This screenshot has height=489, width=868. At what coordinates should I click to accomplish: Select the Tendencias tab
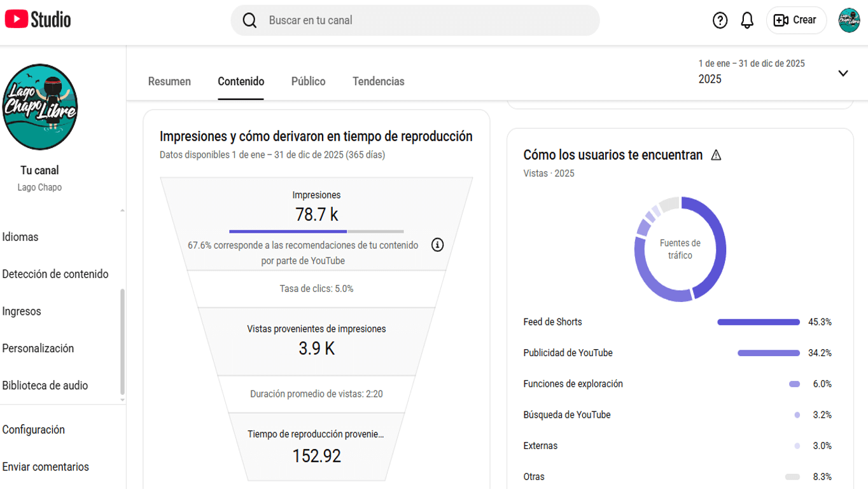[378, 81]
